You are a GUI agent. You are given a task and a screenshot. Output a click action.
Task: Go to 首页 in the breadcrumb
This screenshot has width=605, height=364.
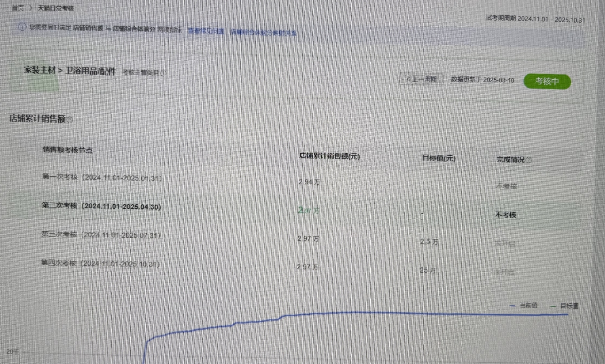[17, 8]
